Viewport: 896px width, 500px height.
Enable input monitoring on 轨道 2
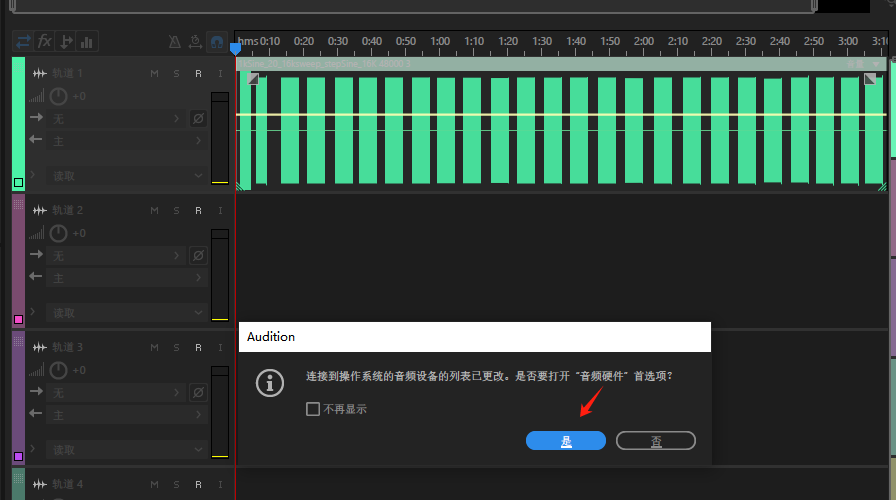(x=220, y=211)
